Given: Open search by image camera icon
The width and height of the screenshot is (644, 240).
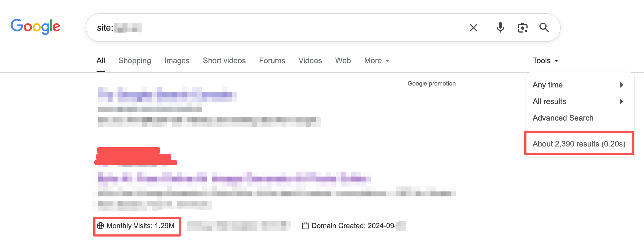Looking at the screenshot, I should coord(522,28).
